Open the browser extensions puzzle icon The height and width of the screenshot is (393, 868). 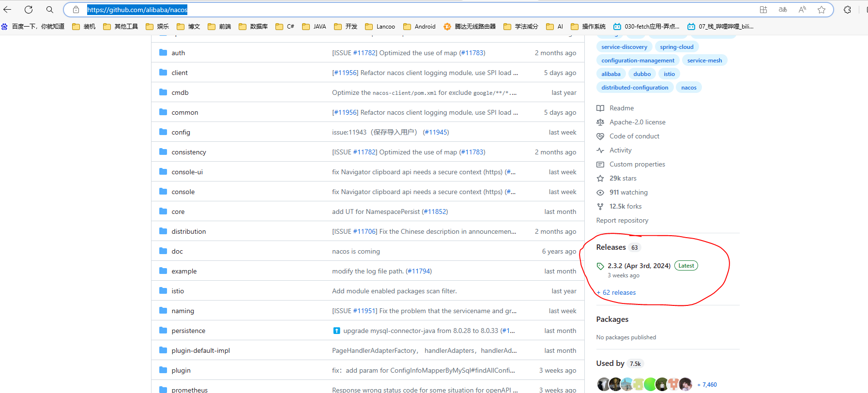point(847,10)
